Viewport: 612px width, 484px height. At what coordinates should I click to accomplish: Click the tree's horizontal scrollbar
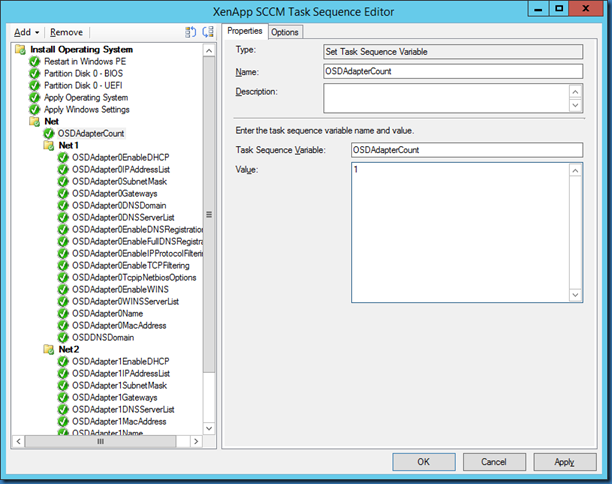(100, 441)
